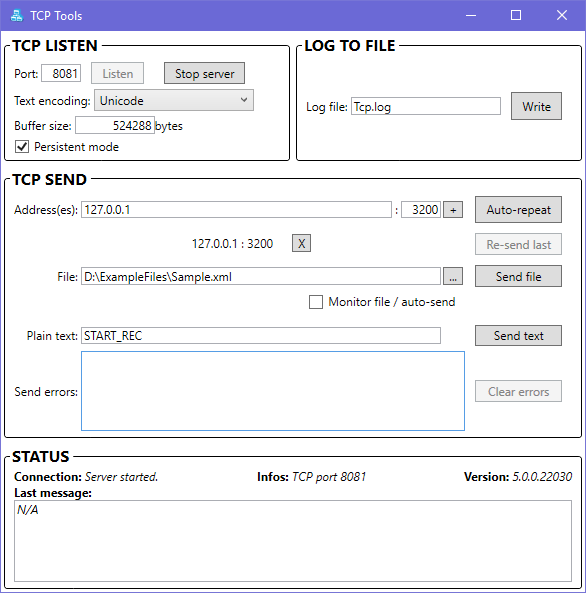
Task: Toggle the Persistent mode checkbox
Action: coord(22,147)
